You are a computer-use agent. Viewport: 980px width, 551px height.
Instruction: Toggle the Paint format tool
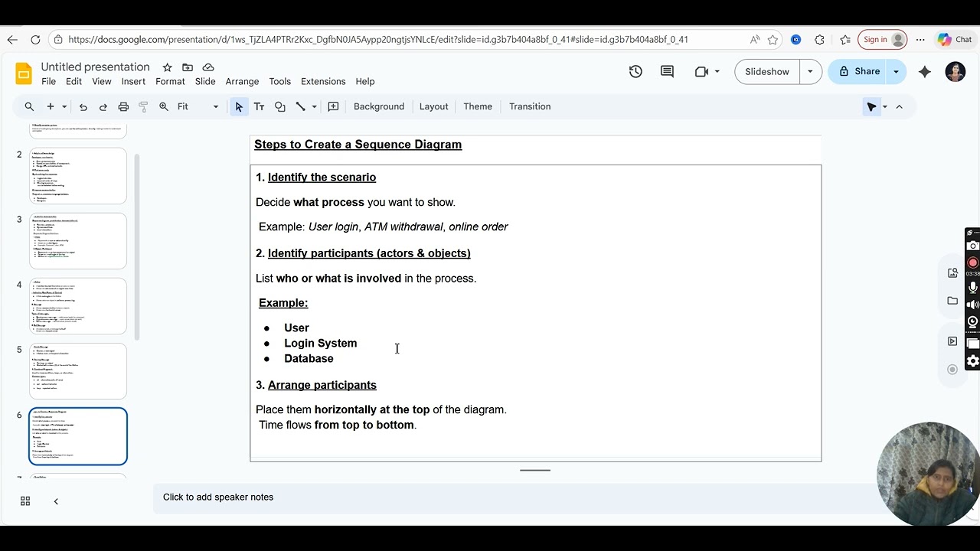143,106
